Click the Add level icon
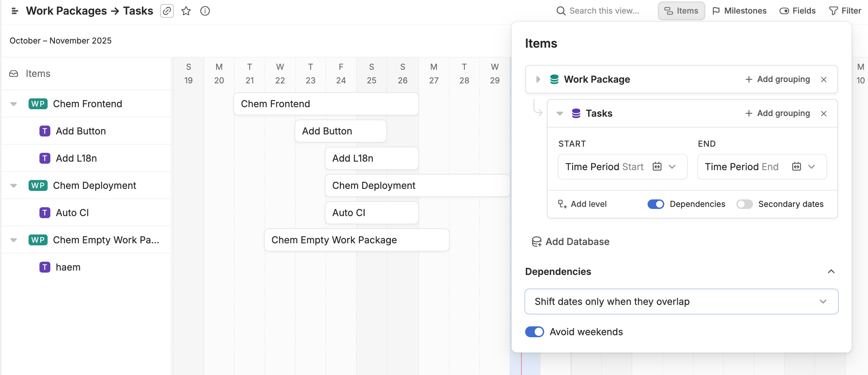This screenshot has width=868, height=375. (562, 204)
